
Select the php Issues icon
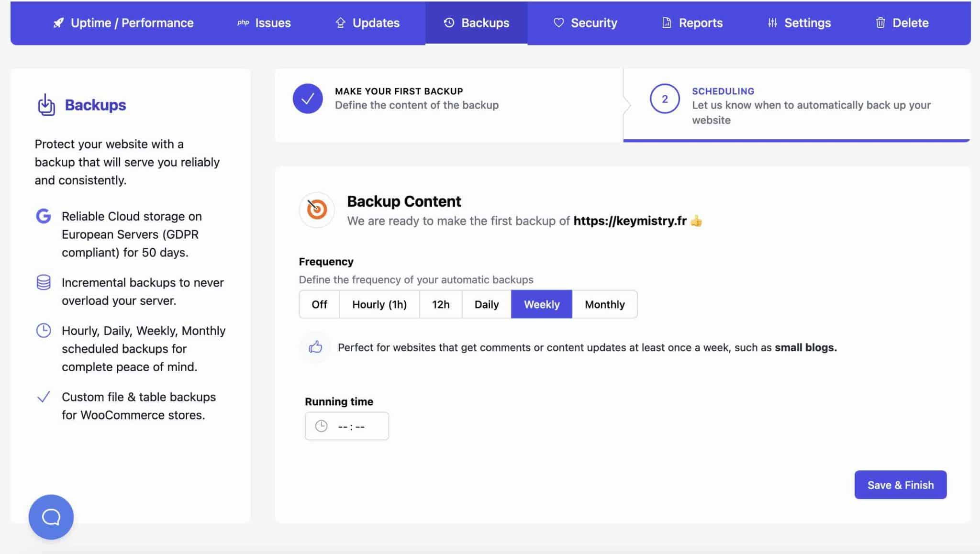coord(243,22)
